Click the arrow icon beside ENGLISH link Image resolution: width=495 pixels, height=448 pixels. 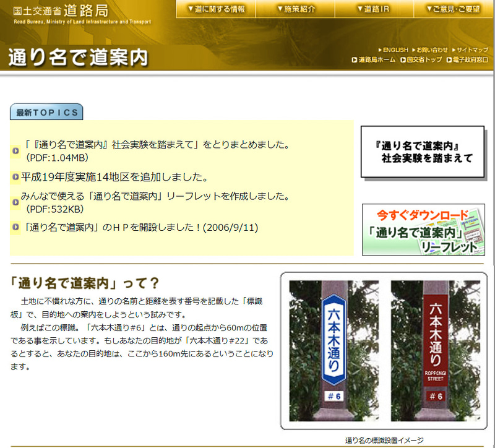click(x=380, y=50)
